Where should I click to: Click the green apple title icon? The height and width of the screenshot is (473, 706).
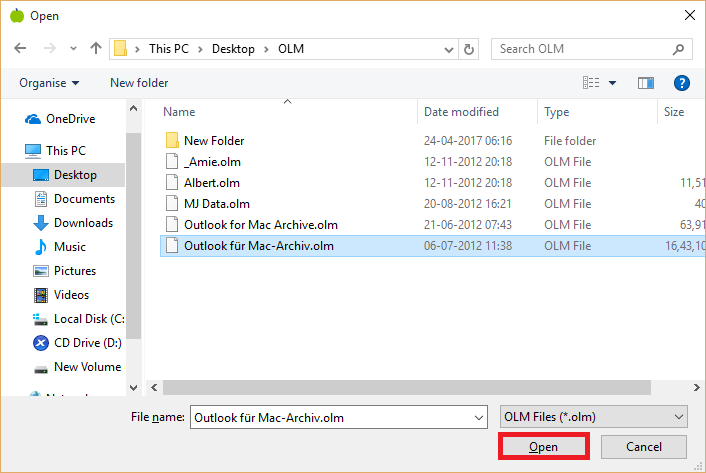click(17, 15)
